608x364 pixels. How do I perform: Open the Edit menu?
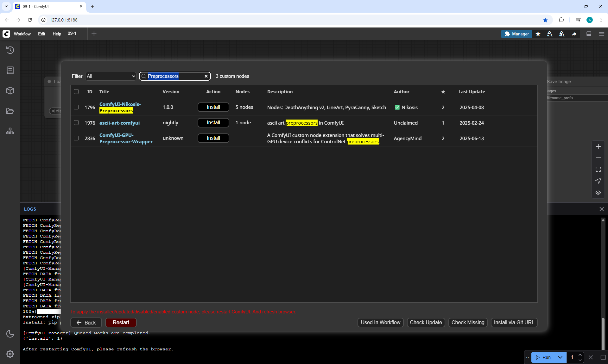point(41,34)
